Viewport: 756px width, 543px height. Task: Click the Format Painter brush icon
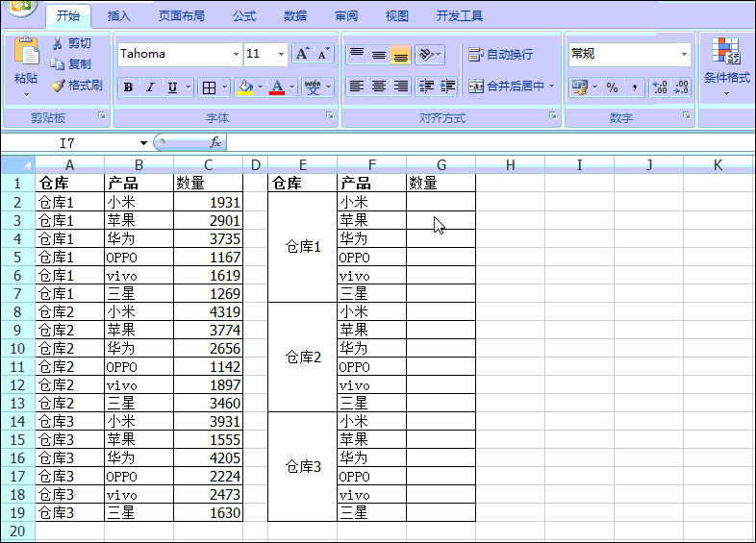pos(58,86)
